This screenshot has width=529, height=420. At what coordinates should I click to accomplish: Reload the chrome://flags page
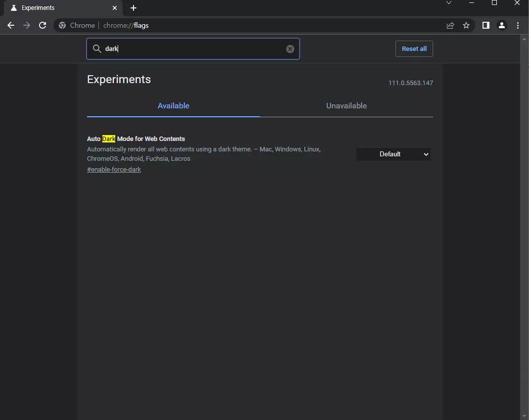pyautogui.click(x=43, y=25)
